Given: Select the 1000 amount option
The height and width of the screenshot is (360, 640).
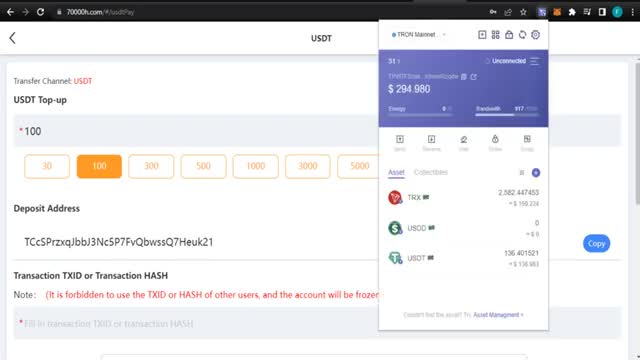Looking at the screenshot, I should (256, 166).
